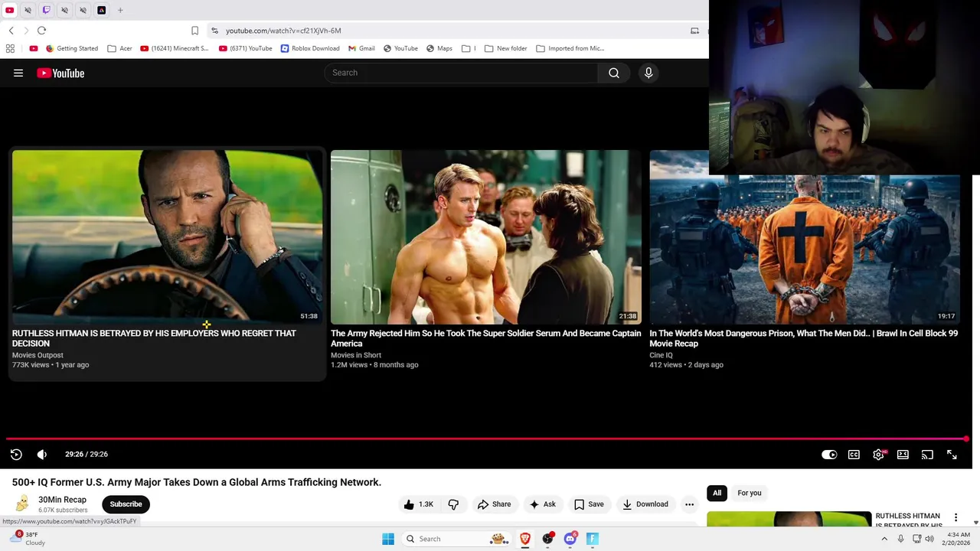Play the RUTHLESS HITMAN end-screen thumbnail
The height and width of the screenshot is (551, 980).
(x=167, y=236)
